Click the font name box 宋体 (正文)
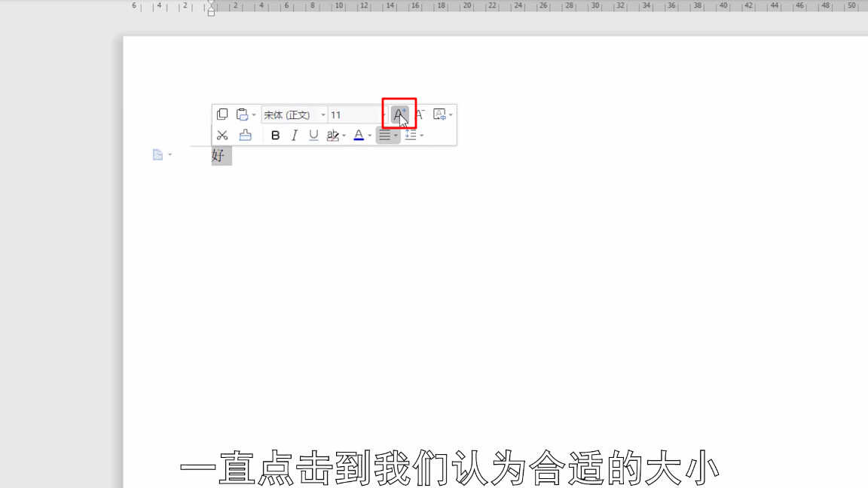 [x=294, y=114]
